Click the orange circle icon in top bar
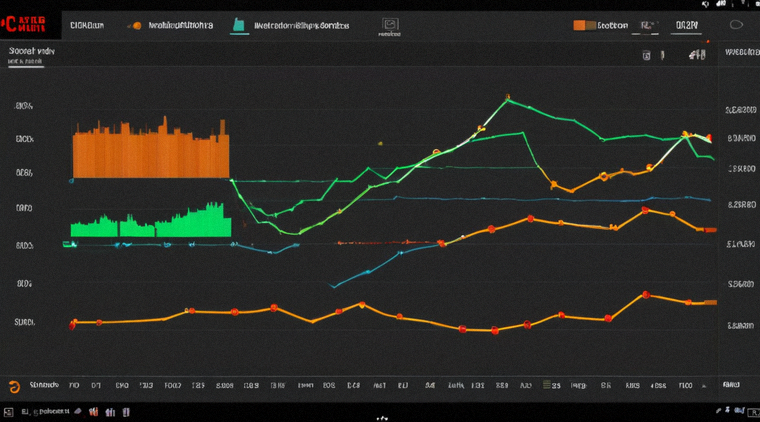This screenshot has width=760, height=422. (137, 26)
